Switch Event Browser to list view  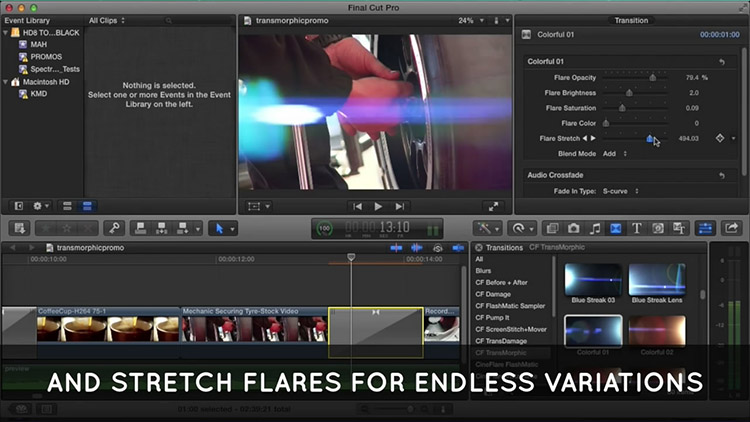[x=87, y=206]
